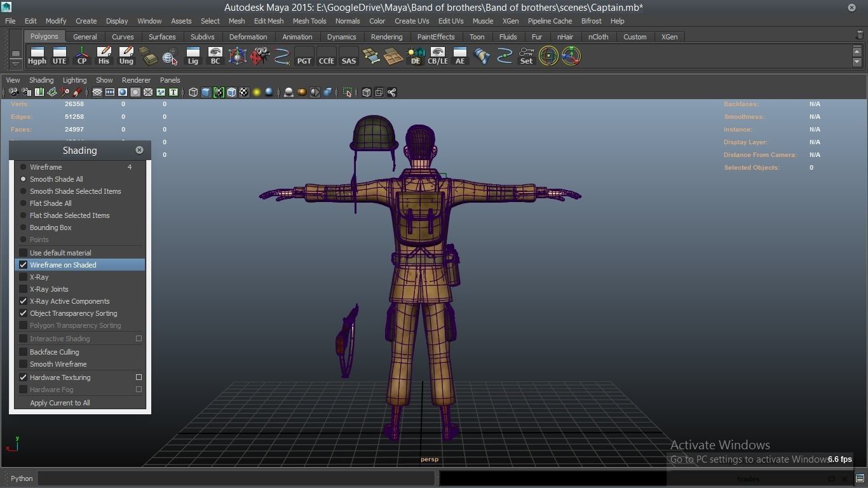The width and height of the screenshot is (868, 488).
Task: Open the panel Show menu
Action: [x=104, y=80]
